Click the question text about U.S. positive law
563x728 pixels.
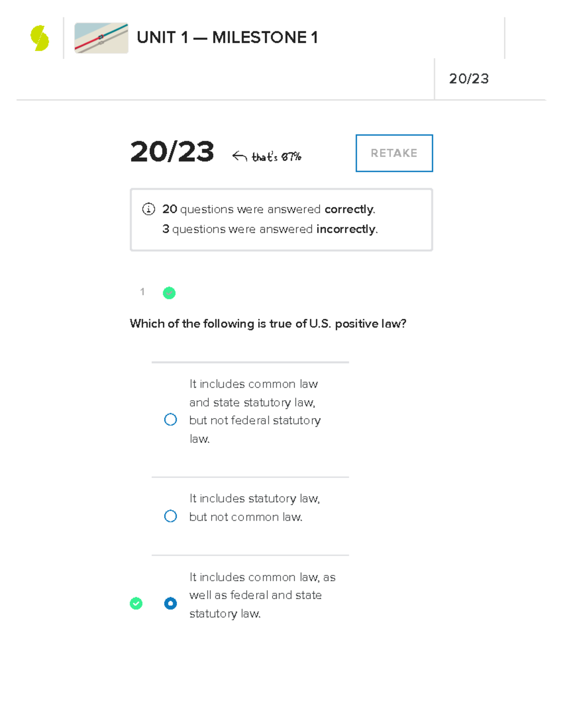268,323
